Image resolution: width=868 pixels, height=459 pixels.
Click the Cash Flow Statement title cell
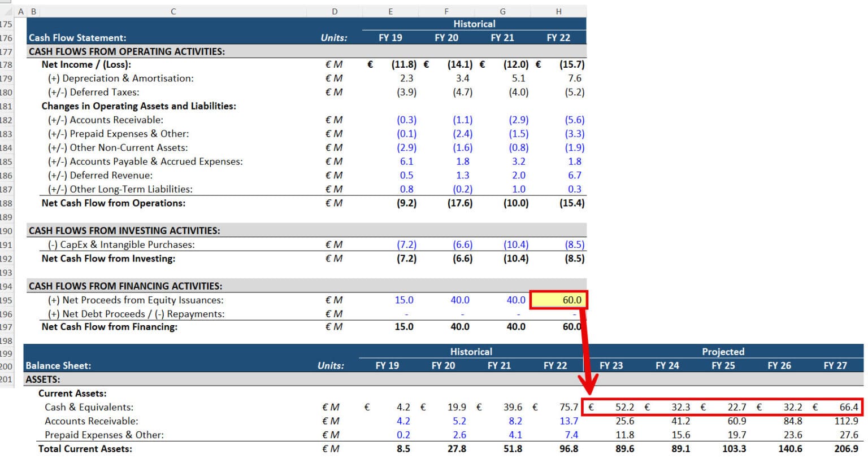point(77,38)
